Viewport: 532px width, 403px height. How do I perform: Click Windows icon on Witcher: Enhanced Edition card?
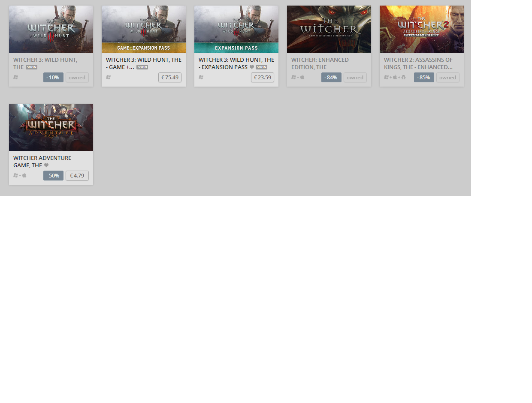[x=293, y=77]
